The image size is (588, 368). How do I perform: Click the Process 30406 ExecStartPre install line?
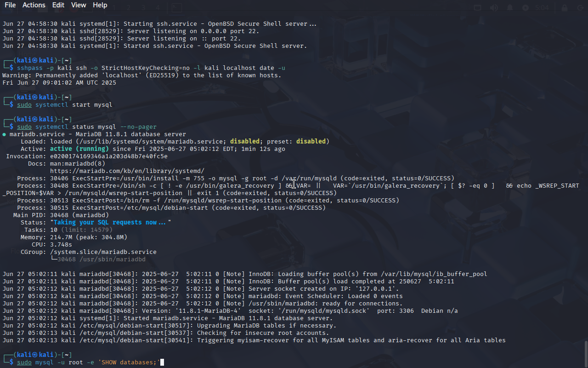(236, 178)
